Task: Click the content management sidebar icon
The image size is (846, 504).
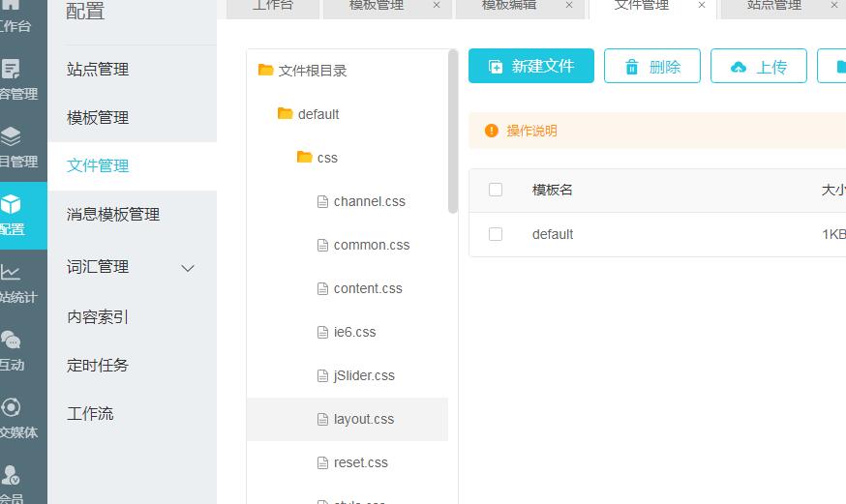Action: (12, 70)
